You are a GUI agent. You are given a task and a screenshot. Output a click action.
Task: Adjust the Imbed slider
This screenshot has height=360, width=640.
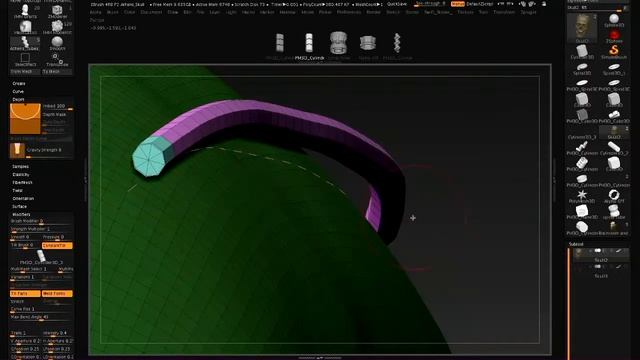tap(57, 107)
